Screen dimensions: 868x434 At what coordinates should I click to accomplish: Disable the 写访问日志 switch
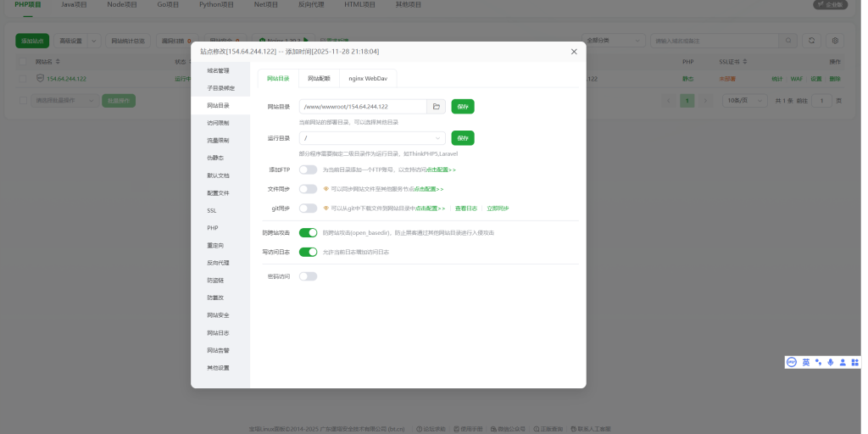[308, 252]
